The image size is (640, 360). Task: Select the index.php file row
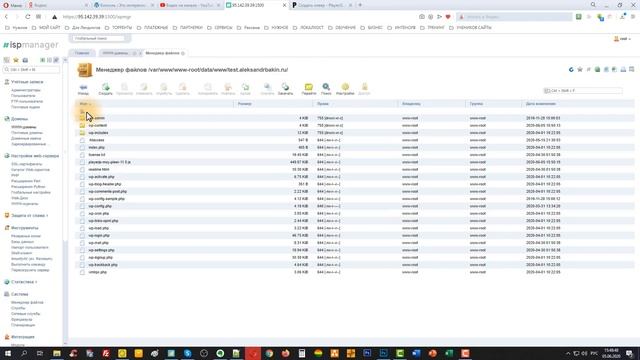pyautogui.click(x=355, y=147)
